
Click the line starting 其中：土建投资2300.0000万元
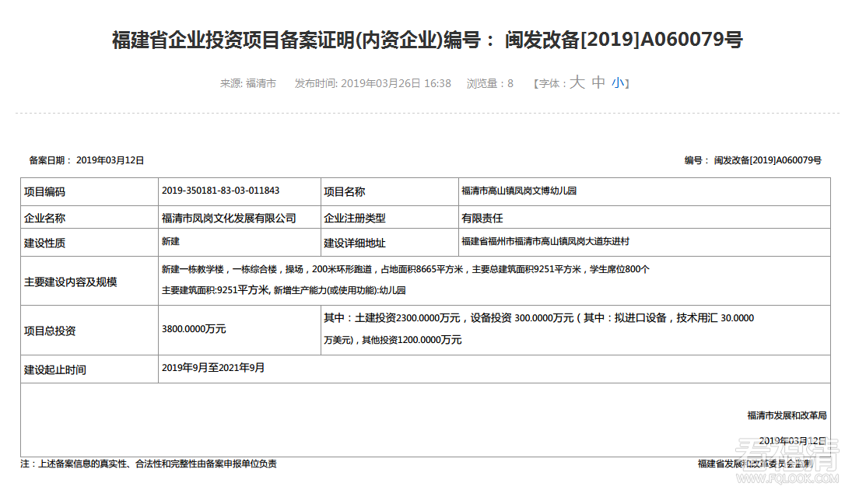pyautogui.click(x=538, y=318)
